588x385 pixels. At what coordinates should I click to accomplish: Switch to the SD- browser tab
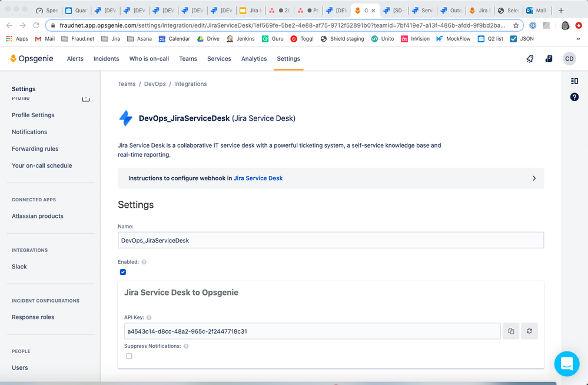pyautogui.click(x=394, y=11)
